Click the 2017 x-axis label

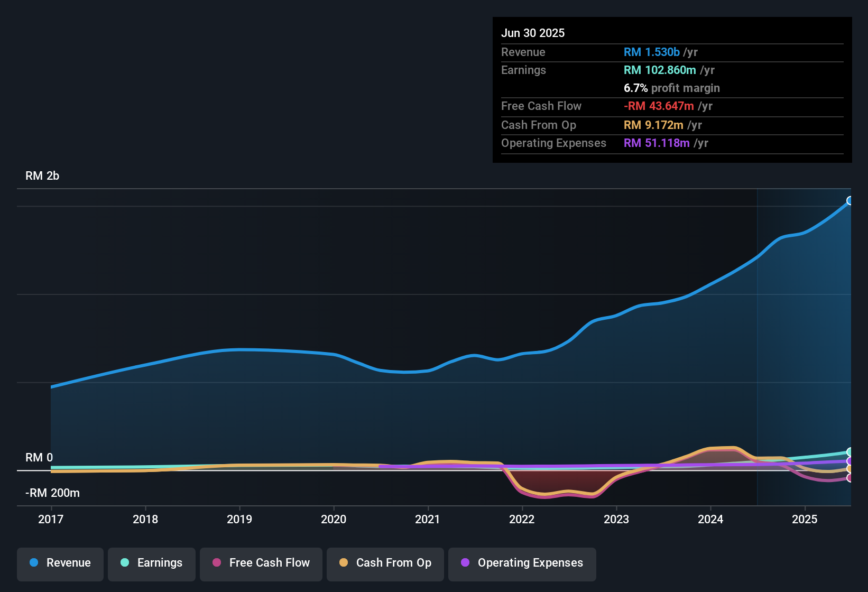(51, 519)
